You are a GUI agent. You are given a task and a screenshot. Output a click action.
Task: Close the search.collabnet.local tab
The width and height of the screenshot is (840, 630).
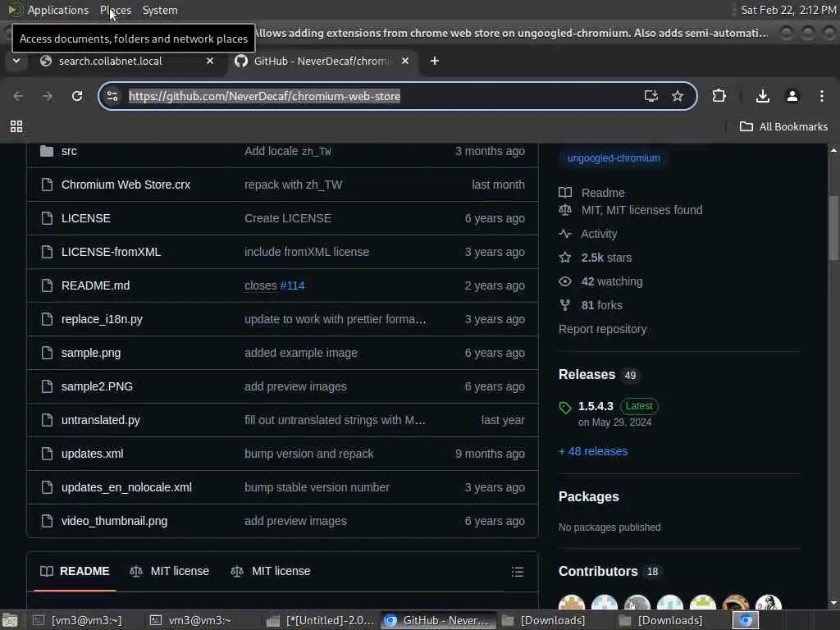coord(210,61)
